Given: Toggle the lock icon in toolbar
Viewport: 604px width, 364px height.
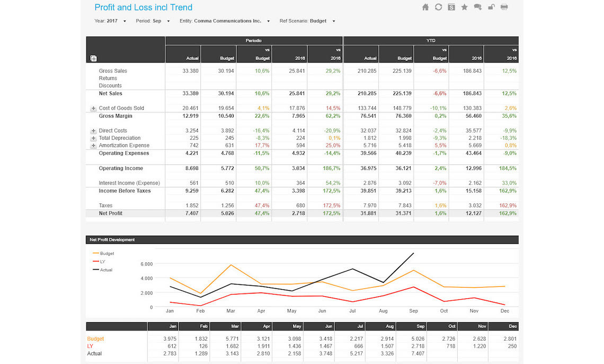Looking at the screenshot, I should (491, 7).
